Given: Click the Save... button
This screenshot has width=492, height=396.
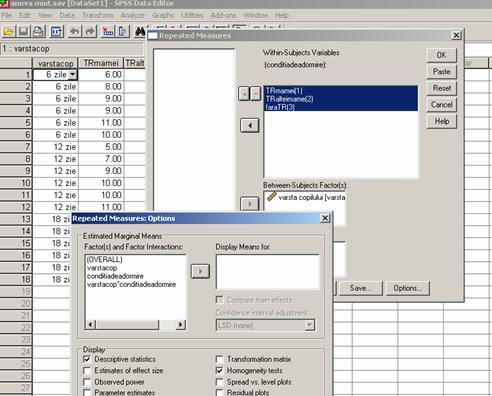Looking at the screenshot, I should coord(361,288).
